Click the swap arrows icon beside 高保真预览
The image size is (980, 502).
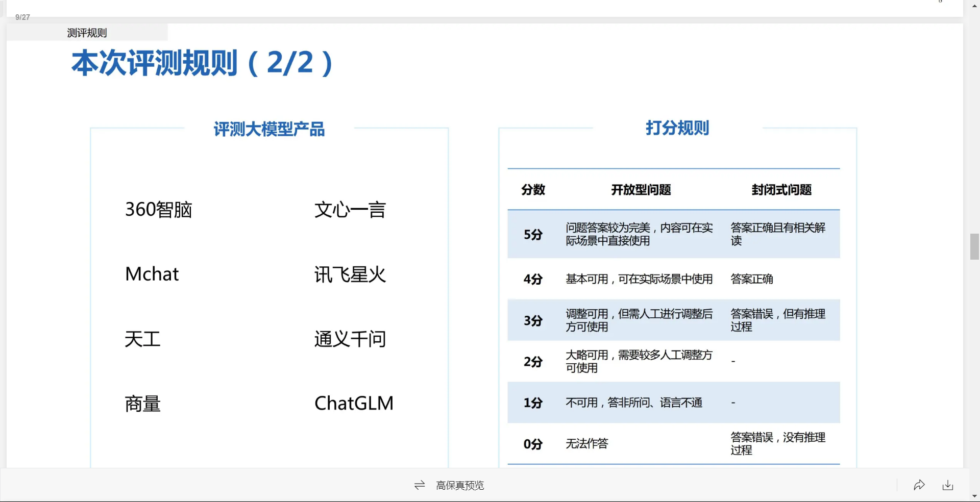click(x=420, y=485)
